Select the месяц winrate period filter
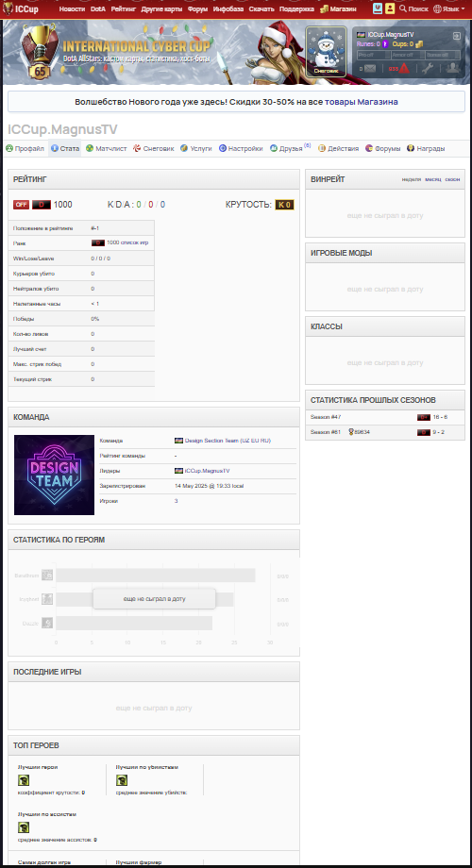Screen dimensions: 472x868 click(x=433, y=180)
